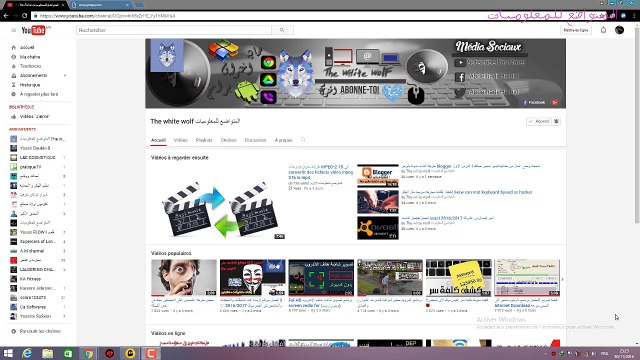Open File Explorer from the taskbar
640x360 pixels.
[47, 353]
